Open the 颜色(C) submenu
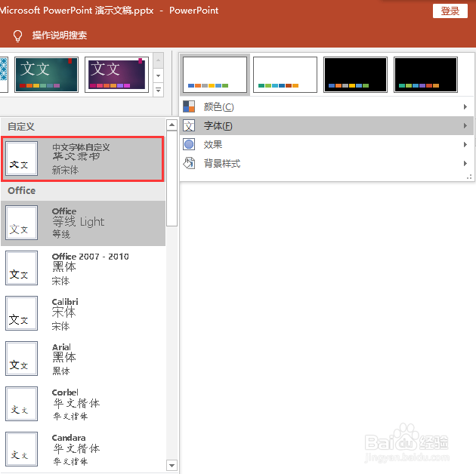The width and height of the screenshot is (476, 474). click(326, 106)
